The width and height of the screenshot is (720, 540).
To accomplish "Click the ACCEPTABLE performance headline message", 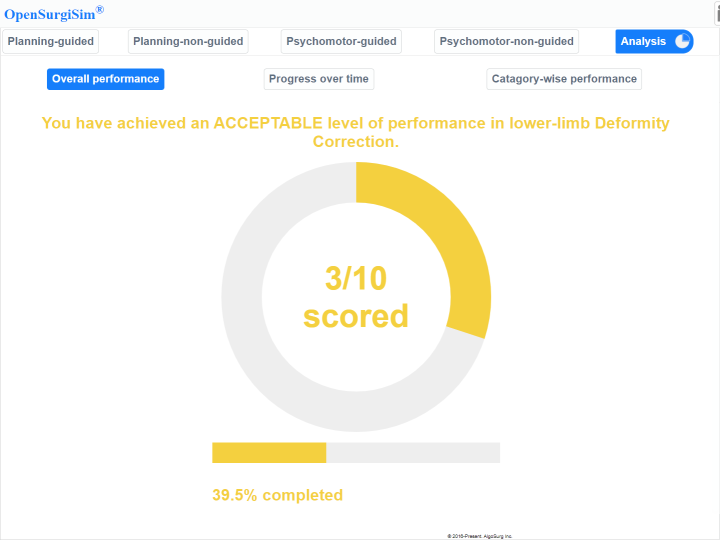I will 356,132.
